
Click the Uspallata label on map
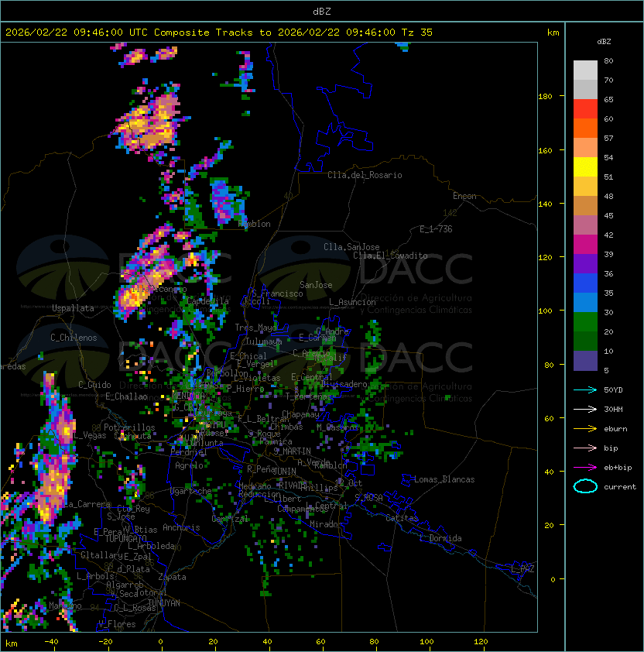coord(73,308)
